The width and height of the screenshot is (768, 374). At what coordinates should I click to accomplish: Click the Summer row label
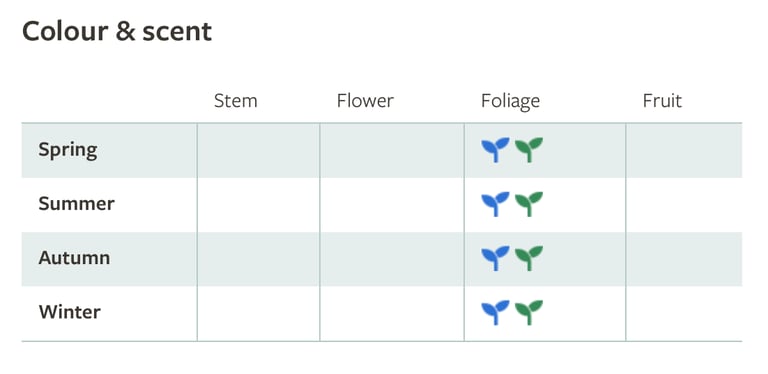click(x=76, y=204)
